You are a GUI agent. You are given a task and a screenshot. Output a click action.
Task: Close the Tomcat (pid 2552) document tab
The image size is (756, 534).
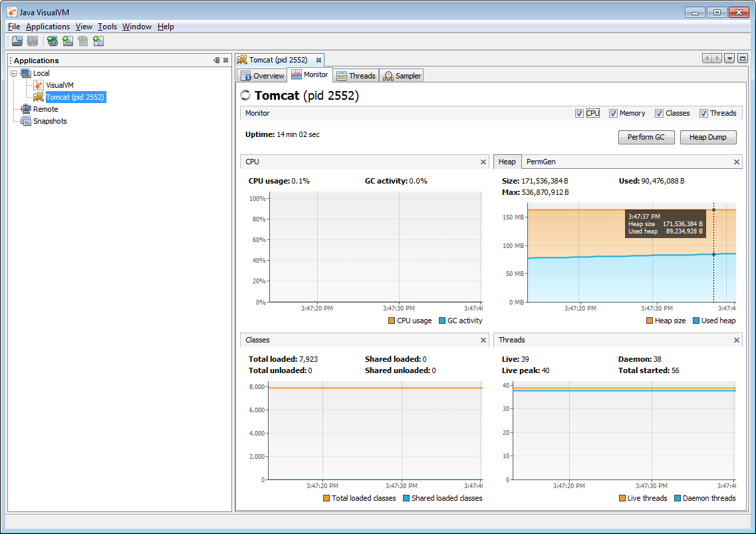pyautogui.click(x=318, y=60)
